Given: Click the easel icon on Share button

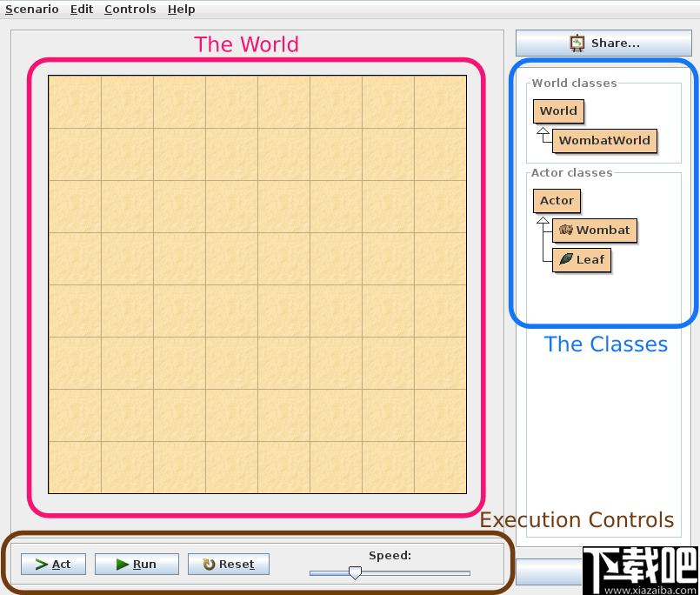Looking at the screenshot, I should [x=577, y=43].
